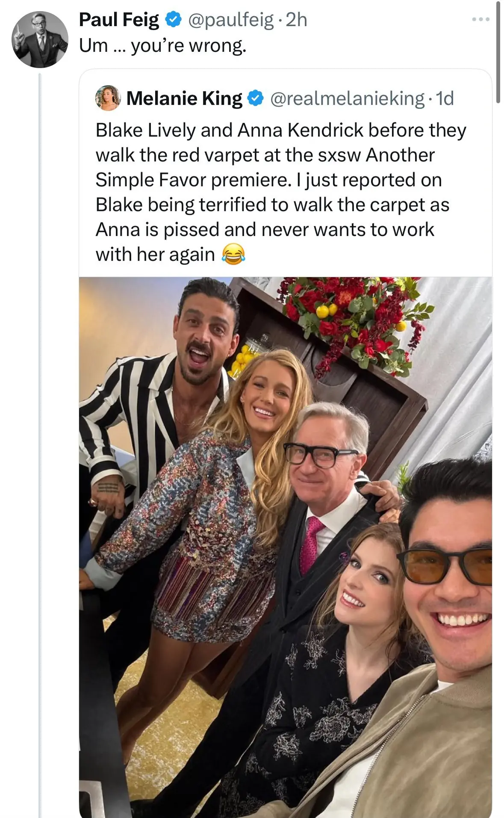This screenshot has height=818, width=504.
Task: Click the 2h timestamp on Paul Feig's tweet
Action: [x=296, y=20]
